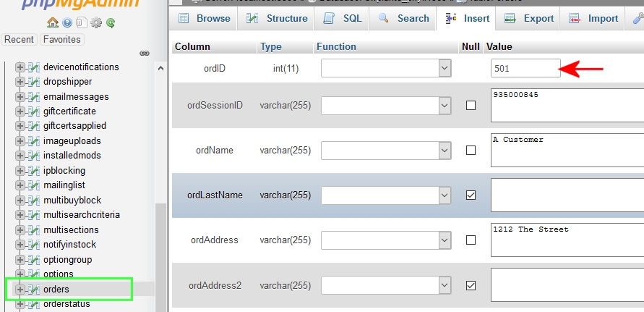This screenshot has width=644, height=312.
Task: Reload navigation panel with green refresh icon
Action: point(111,23)
